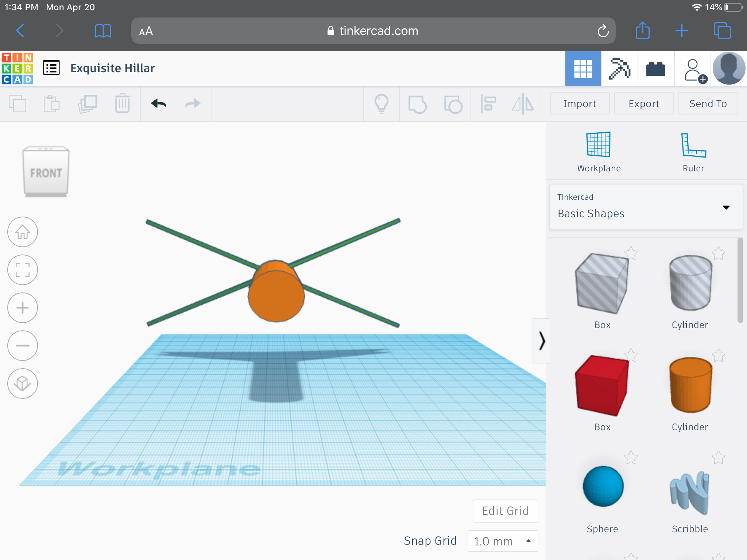Click the Edit Grid button
This screenshot has height=560, width=747.
(505, 511)
